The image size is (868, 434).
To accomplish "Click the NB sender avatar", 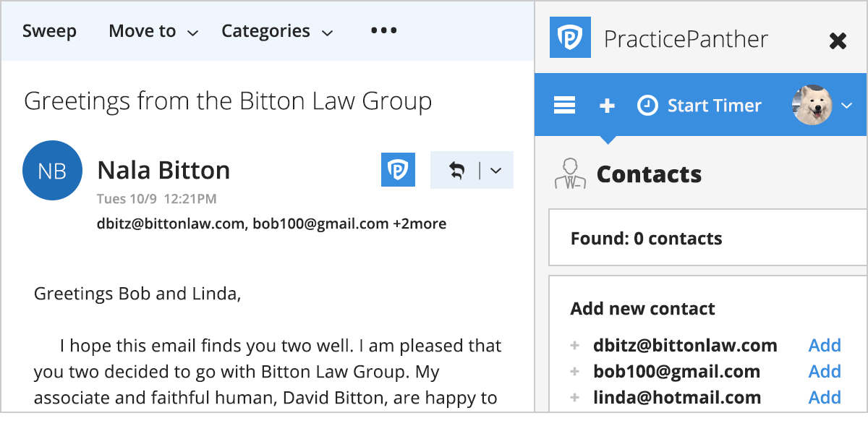I will [x=52, y=171].
